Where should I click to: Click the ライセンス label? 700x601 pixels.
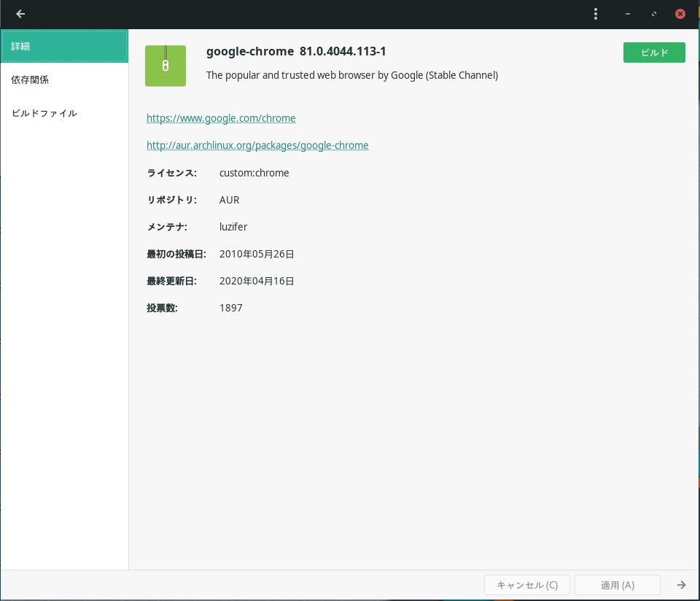(x=171, y=173)
